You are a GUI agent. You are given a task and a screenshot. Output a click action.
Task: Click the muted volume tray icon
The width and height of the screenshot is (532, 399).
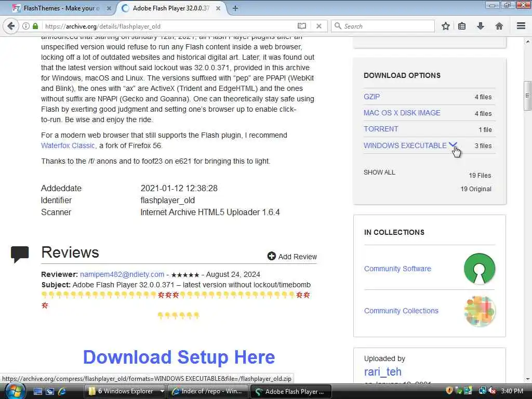pyautogui.click(x=492, y=391)
